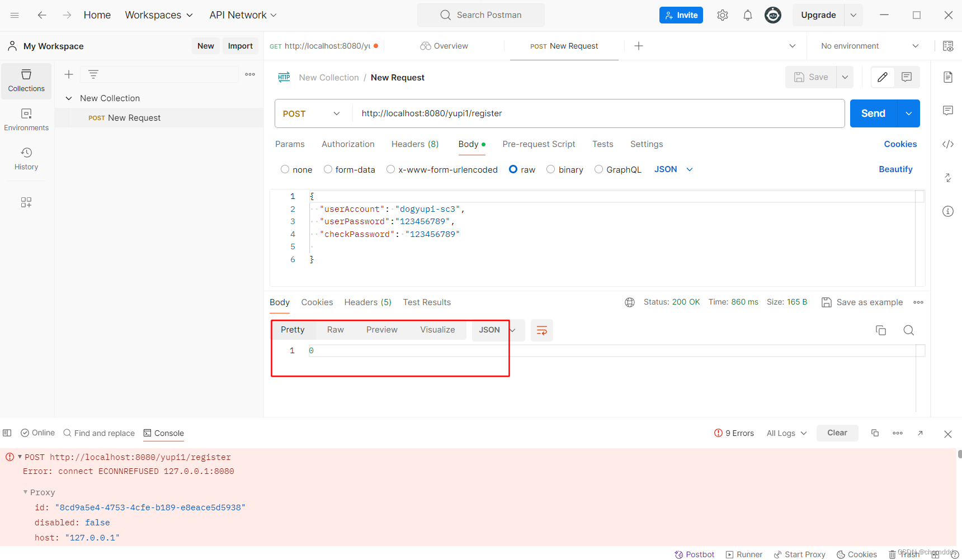Open collections more options ellipsis
This screenshot has width=962, height=560.
click(250, 74)
